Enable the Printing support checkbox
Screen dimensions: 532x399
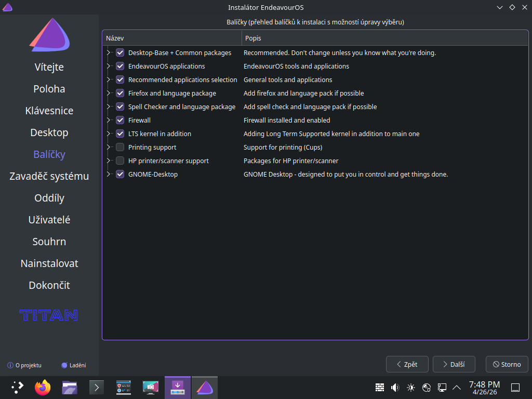(x=120, y=147)
